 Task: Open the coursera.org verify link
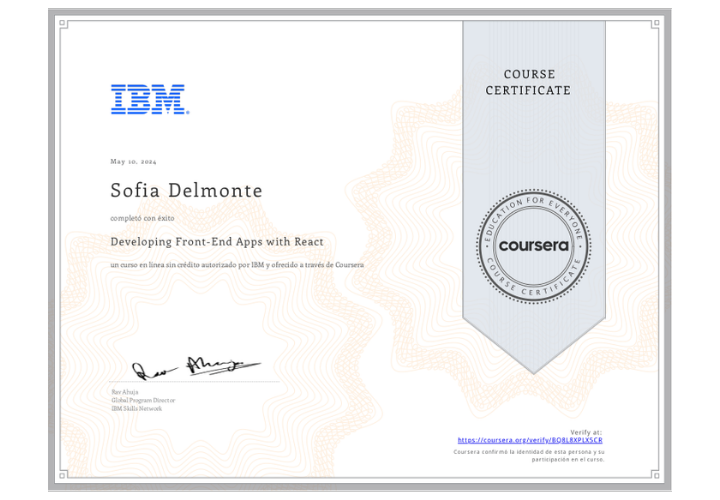tap(530, 440)
